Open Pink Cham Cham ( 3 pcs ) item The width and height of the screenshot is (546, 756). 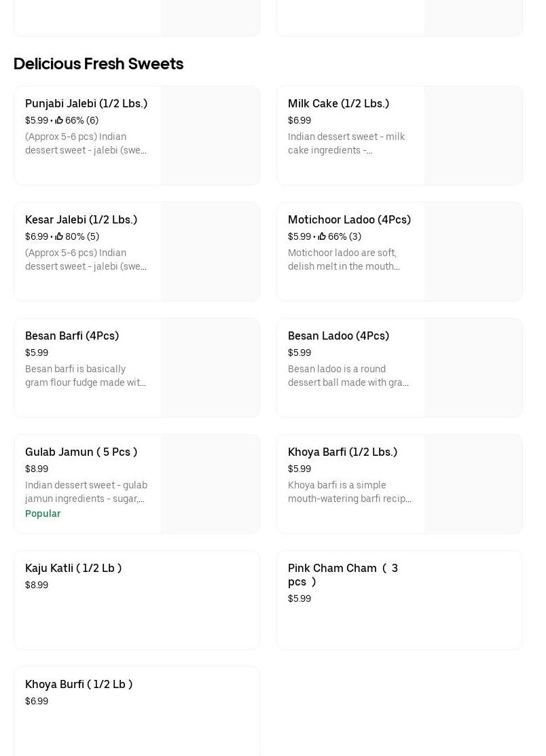point(343,575)
